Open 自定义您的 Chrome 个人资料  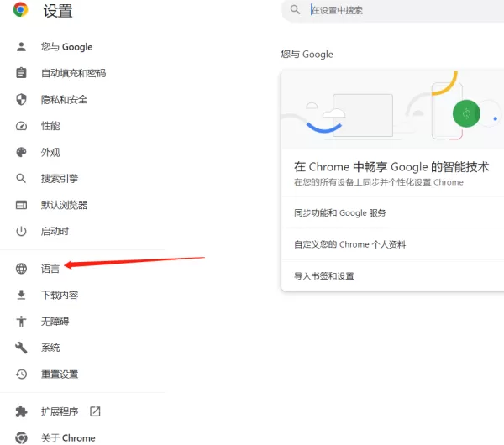[393, 244]
